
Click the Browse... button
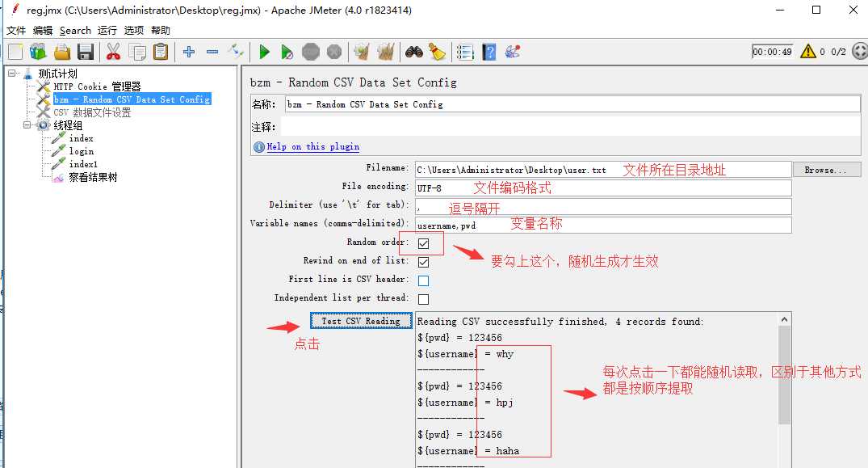coord(826,170)
